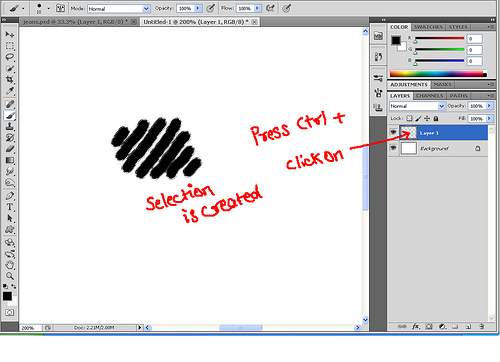Viewport: 500px width, 362px height.
Task: Toggle lock position
Action: [x=427, y=118]
